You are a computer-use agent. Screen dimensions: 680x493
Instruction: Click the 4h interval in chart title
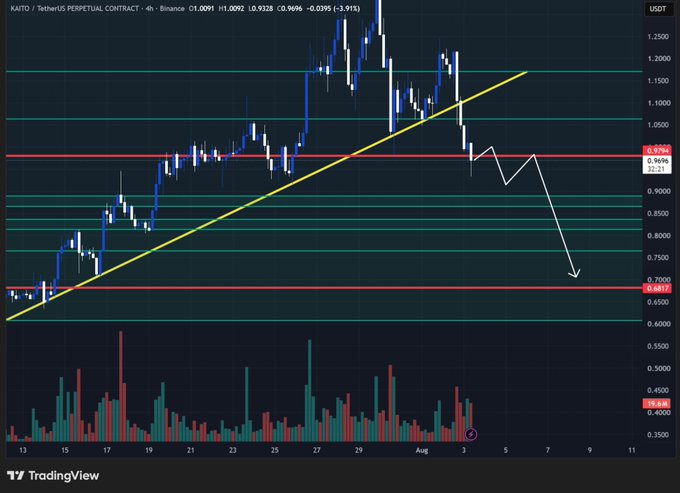click(150, 8)
